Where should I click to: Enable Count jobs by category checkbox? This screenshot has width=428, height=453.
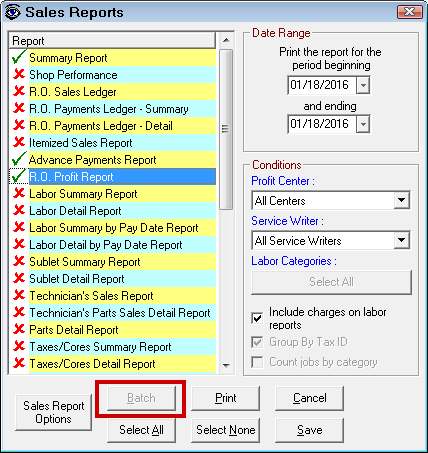click(257, 362)
